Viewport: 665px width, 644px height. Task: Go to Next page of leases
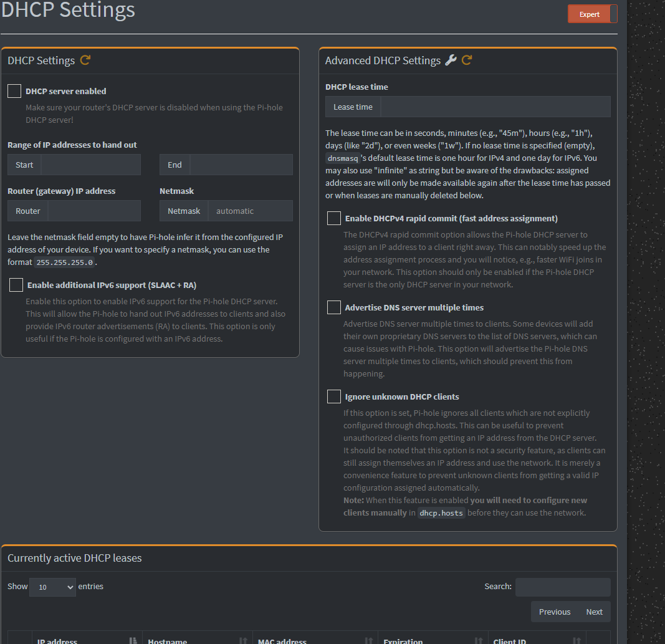click(594, 612)
